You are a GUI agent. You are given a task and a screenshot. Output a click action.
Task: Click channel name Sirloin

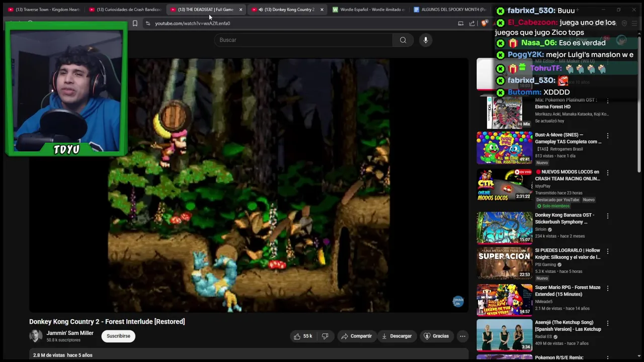pos(541,229)
